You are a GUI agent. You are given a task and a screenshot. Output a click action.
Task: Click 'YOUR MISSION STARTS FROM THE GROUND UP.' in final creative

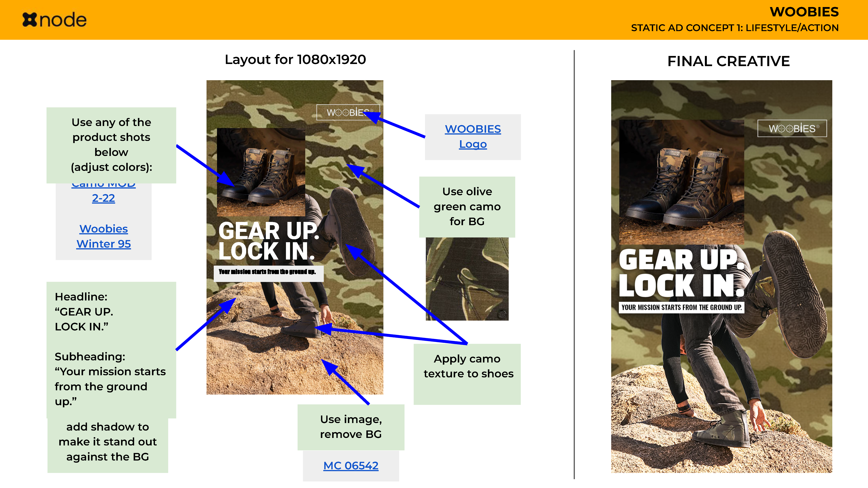[682, 307]
